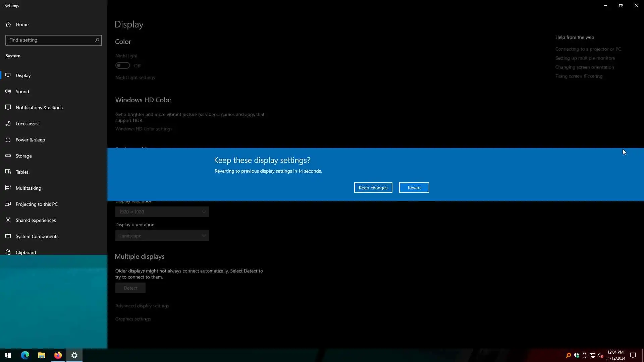Click the Sound speaker icon

[8, 91]
